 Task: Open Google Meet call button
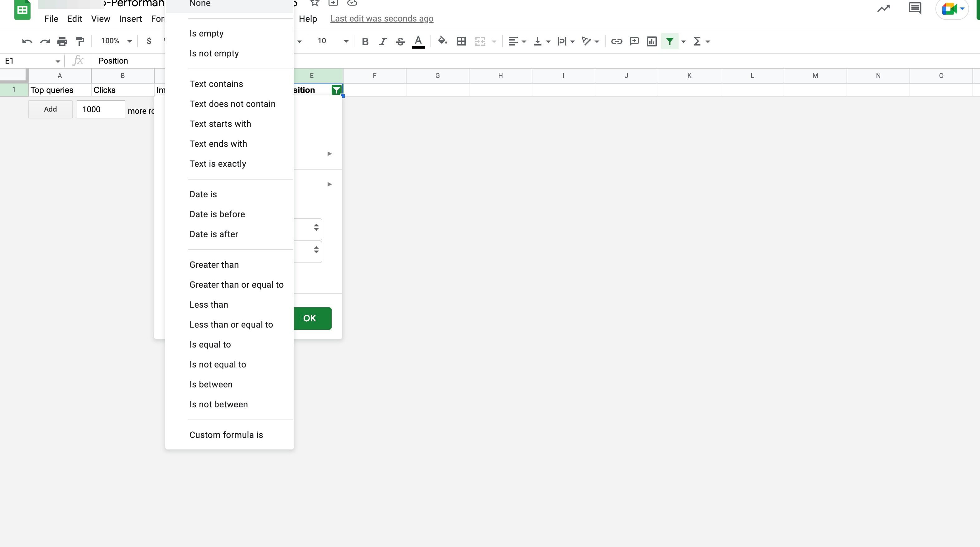click(x=952, y=8)
